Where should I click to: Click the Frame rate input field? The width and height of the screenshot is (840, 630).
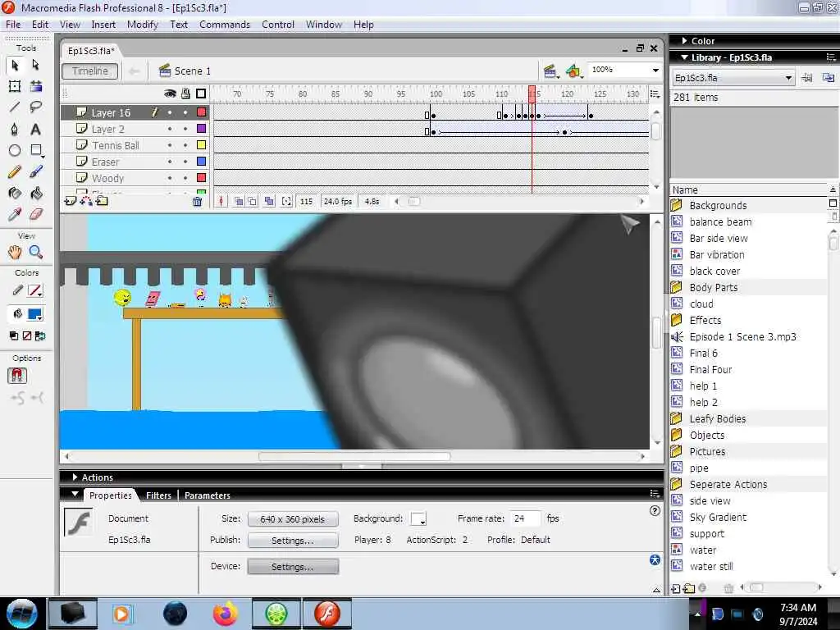tap(524, 518)
